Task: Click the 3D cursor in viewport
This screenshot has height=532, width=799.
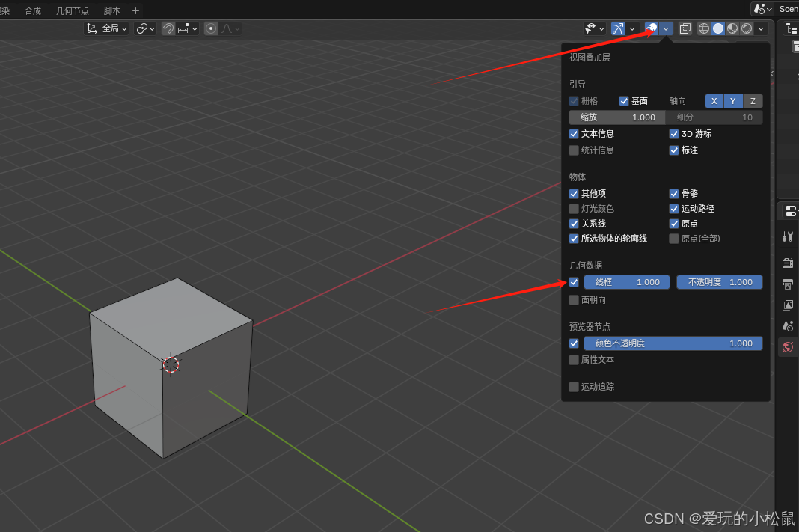Action: [x=171, y=364]
